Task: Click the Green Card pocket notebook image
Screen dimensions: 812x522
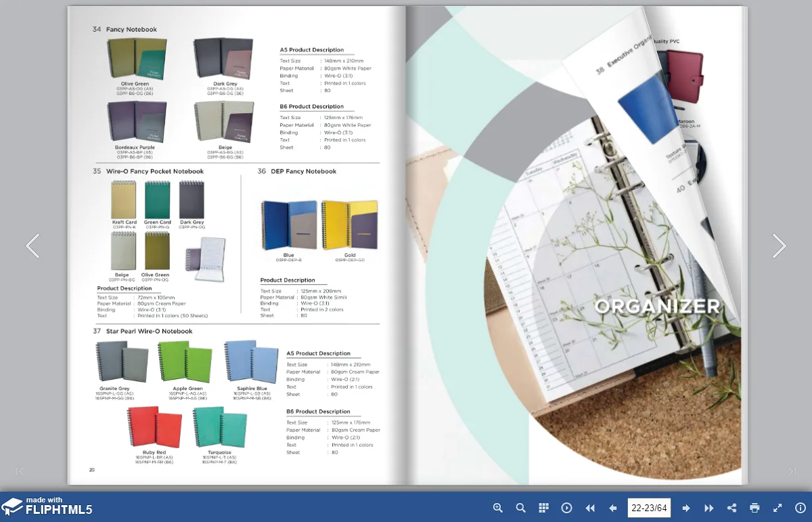Action: point(158,200)
